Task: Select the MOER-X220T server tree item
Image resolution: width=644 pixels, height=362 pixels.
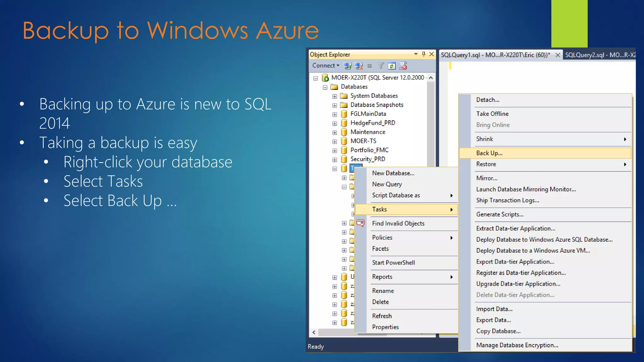Action: click(x=379, y=78)
